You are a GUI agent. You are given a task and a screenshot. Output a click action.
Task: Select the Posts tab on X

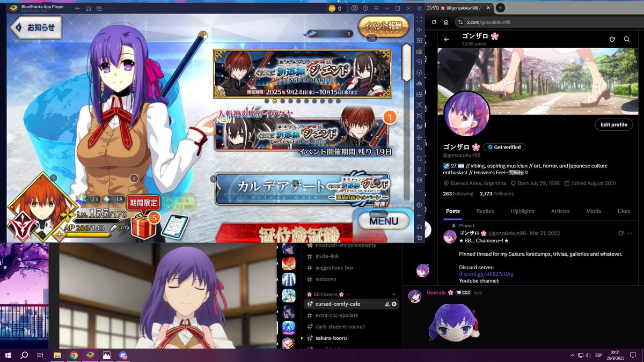(452, 211)
